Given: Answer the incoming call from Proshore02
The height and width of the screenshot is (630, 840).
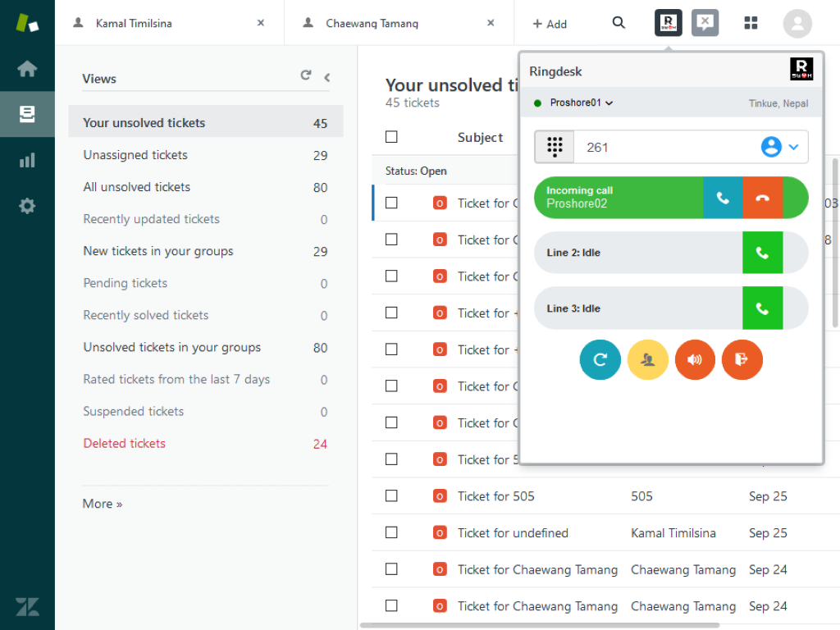Looking at the screenshot, I should pyautogui.click(x=723, y=198).
